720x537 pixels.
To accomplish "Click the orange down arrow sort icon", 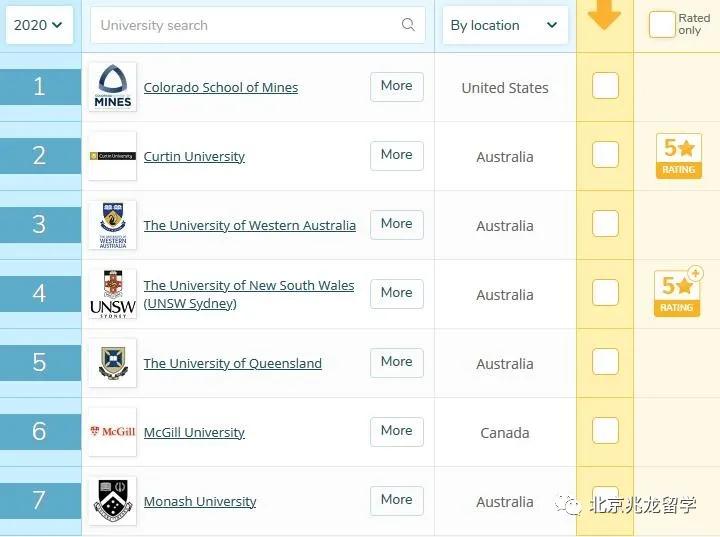I will click(x=604, y=15).
